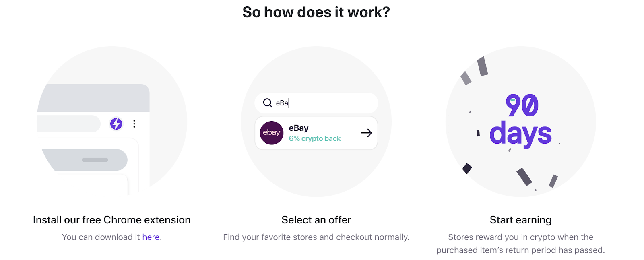
Task: Click the dark confetti square near 90 days
Action: pos(467,168)
